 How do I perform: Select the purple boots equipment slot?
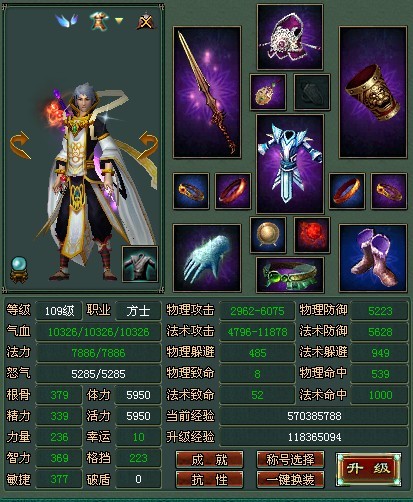click(x=373, y=258)
